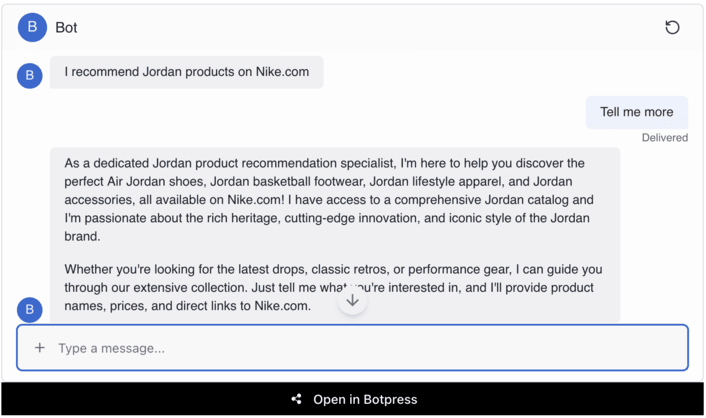This screenshot has width=706, height=418.
Task: Click the 'Bot' name in the header
Action: click(x=66, y=27)
